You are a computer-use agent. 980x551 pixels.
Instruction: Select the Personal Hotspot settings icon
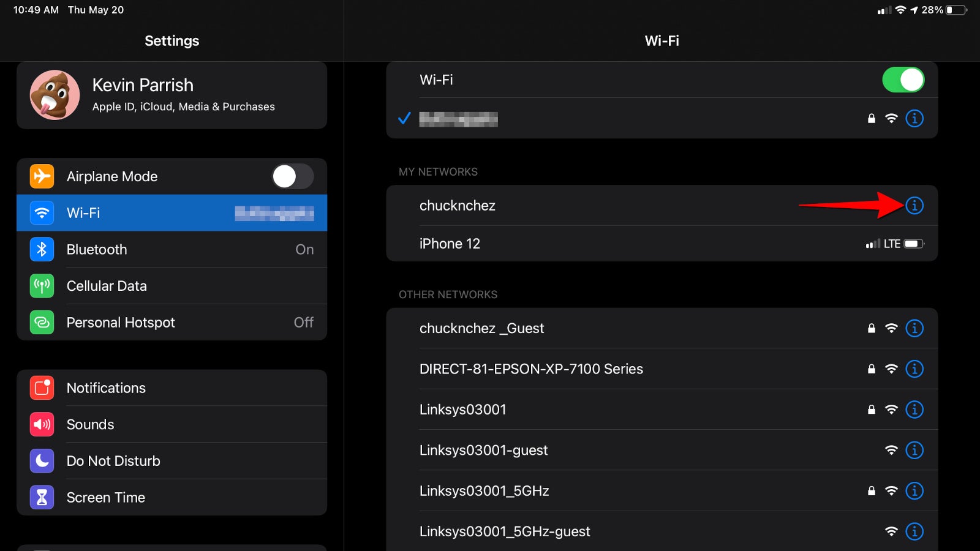41,322
